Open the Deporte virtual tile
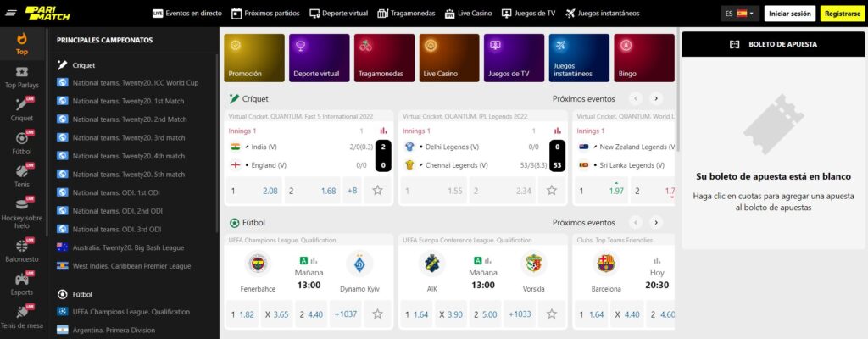The image size is (868, 339). click(x=320, y=58)
